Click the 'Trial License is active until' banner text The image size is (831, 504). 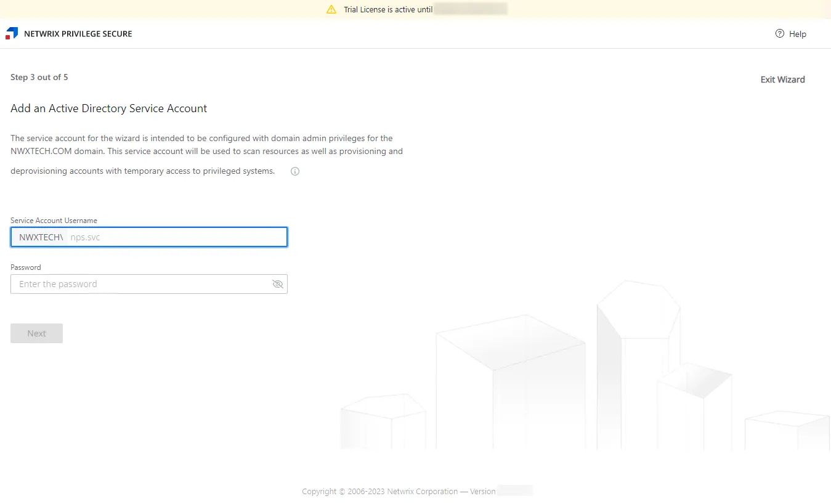(388, 9)
